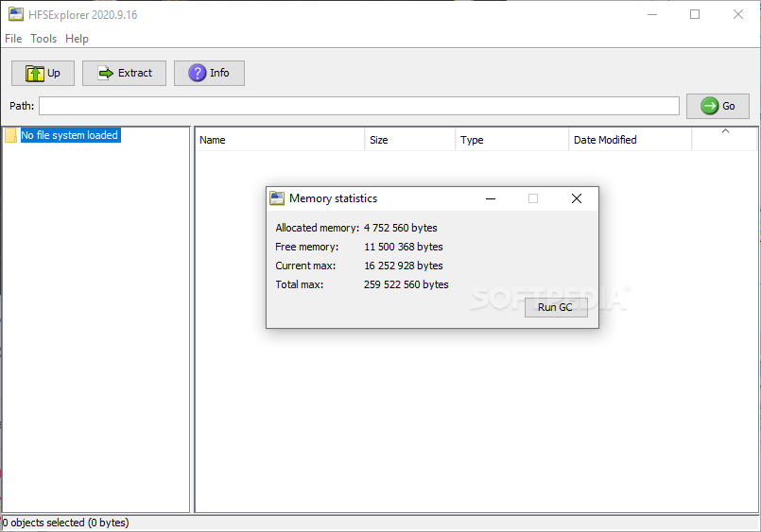Click the 'Current max:' label
Viewport: 761px width, 532px height.
[x=305, y=266]
